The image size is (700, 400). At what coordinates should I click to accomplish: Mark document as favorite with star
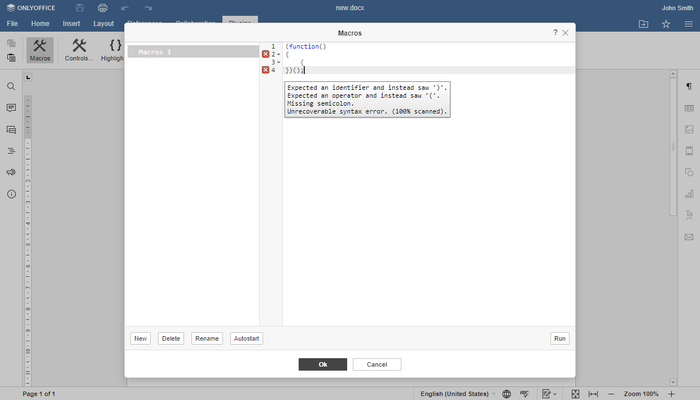click(666, 24)
